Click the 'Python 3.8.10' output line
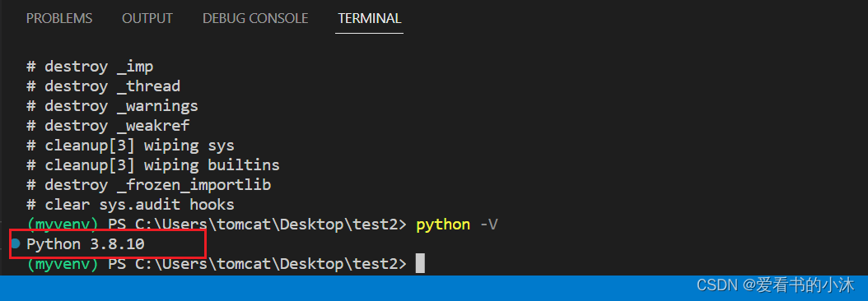Viewport: 868px width, 301px height. tap(86, 244)
